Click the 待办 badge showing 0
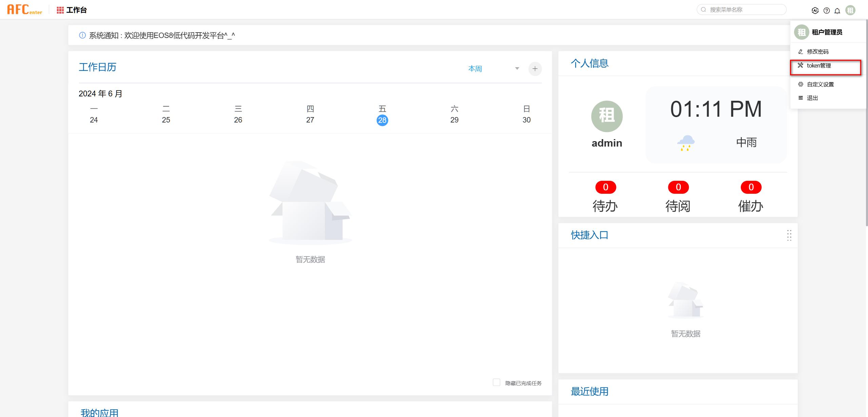 point(606,187)
